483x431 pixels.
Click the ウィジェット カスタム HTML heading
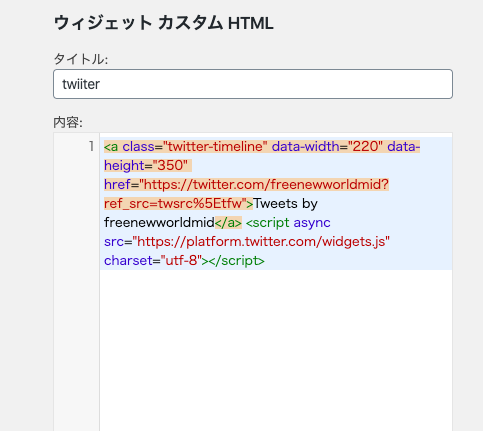click(164, 23)
